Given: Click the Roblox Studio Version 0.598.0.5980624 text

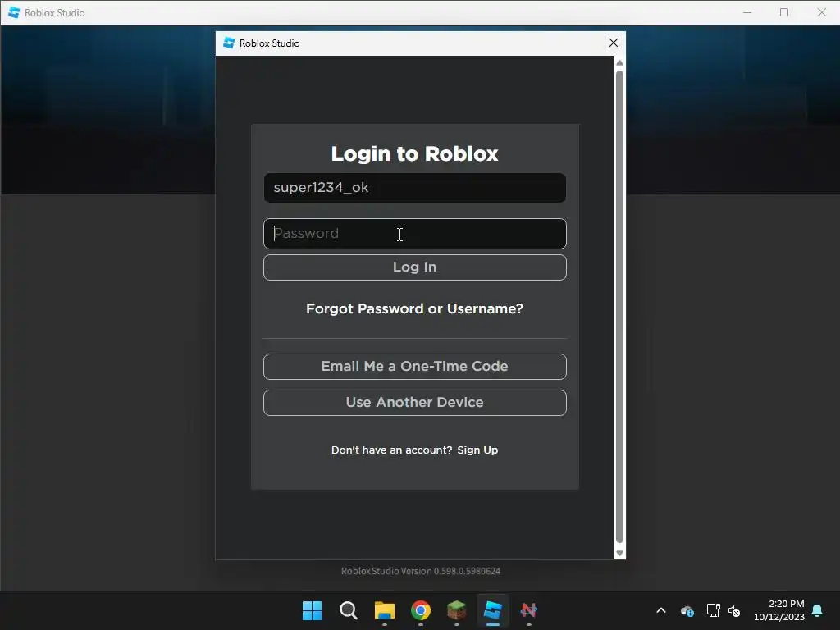Looking at the screenshot, I should (421, 571).
